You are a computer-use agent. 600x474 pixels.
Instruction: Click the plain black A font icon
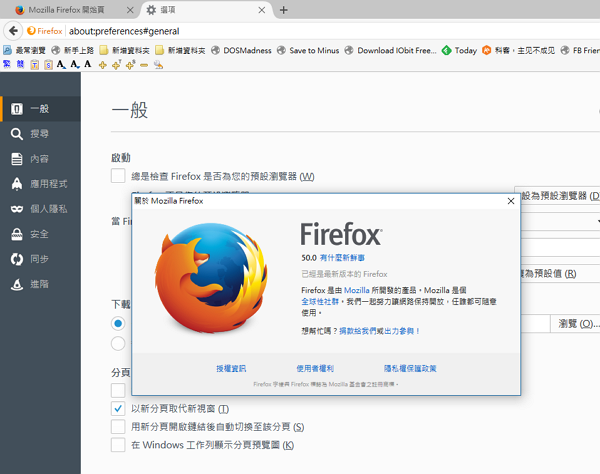[x=88, y=64]
